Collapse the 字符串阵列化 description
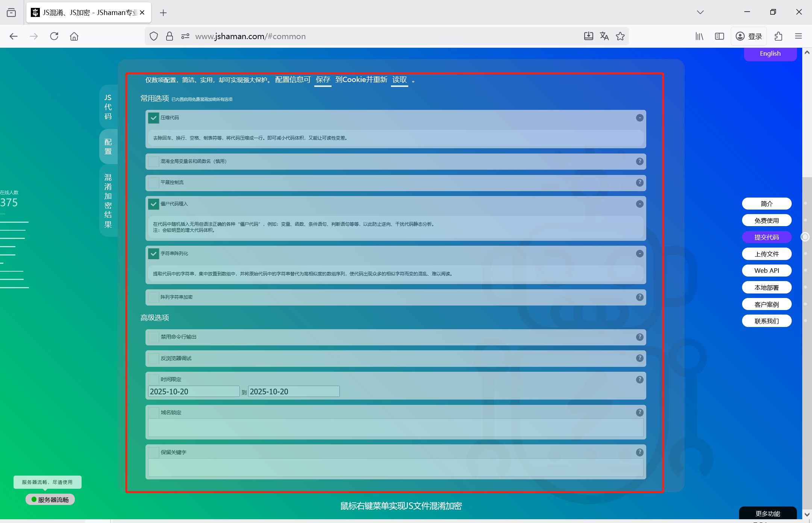 tap(639, 254)
